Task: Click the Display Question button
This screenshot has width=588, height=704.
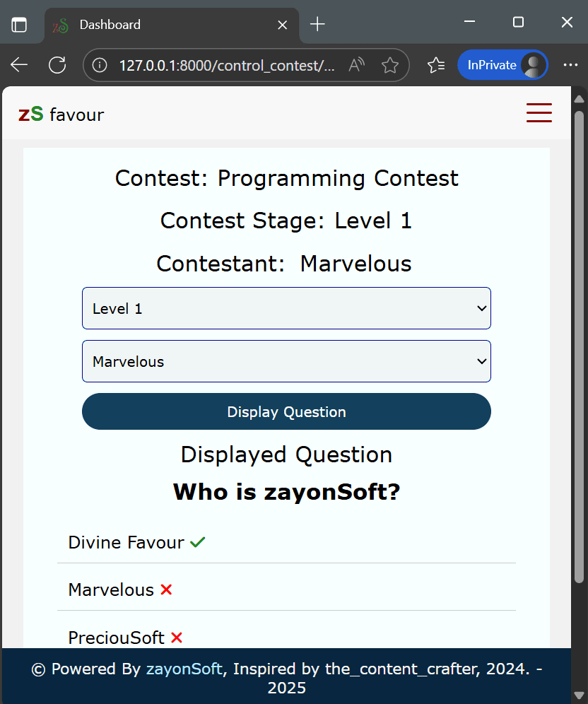Action: click(x=286, y=412)
